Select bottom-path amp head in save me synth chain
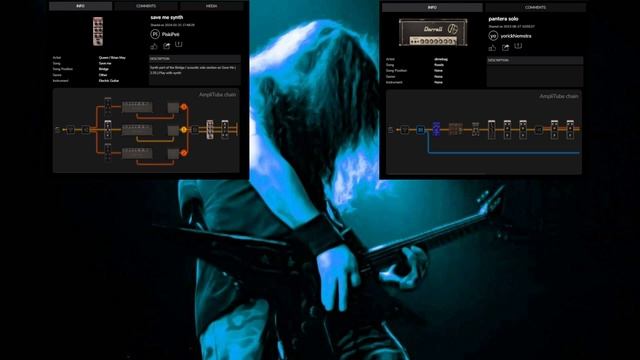640x360 pixels. click(137, 153)
